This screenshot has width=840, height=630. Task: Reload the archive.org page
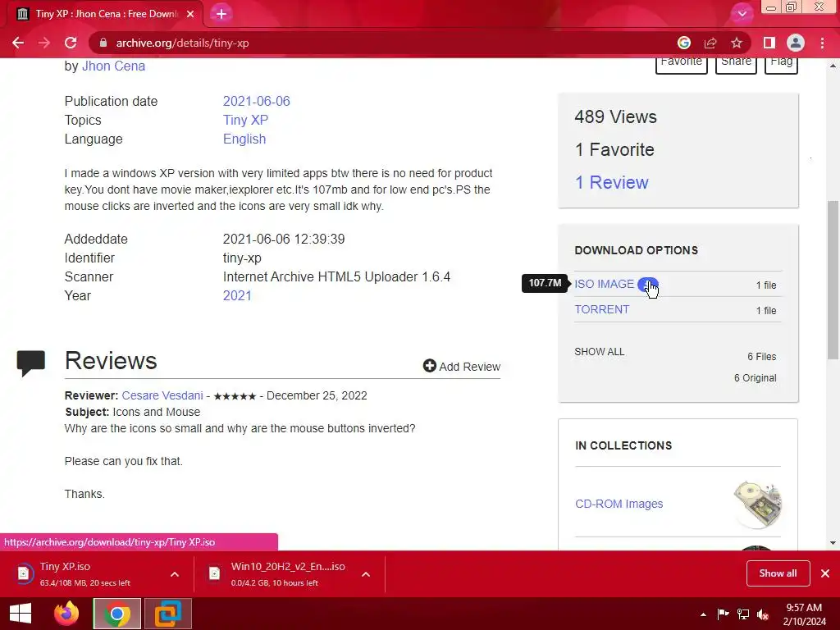point(71,43)
